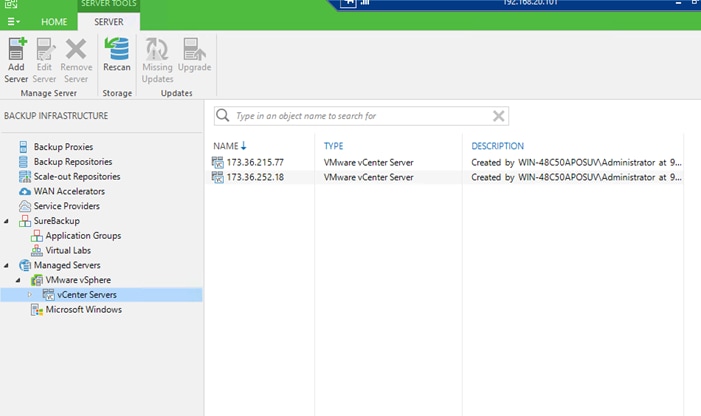Select Service Providers tree item
The height and width of the screenshot is (416, 701).
(x=67, y=206)
